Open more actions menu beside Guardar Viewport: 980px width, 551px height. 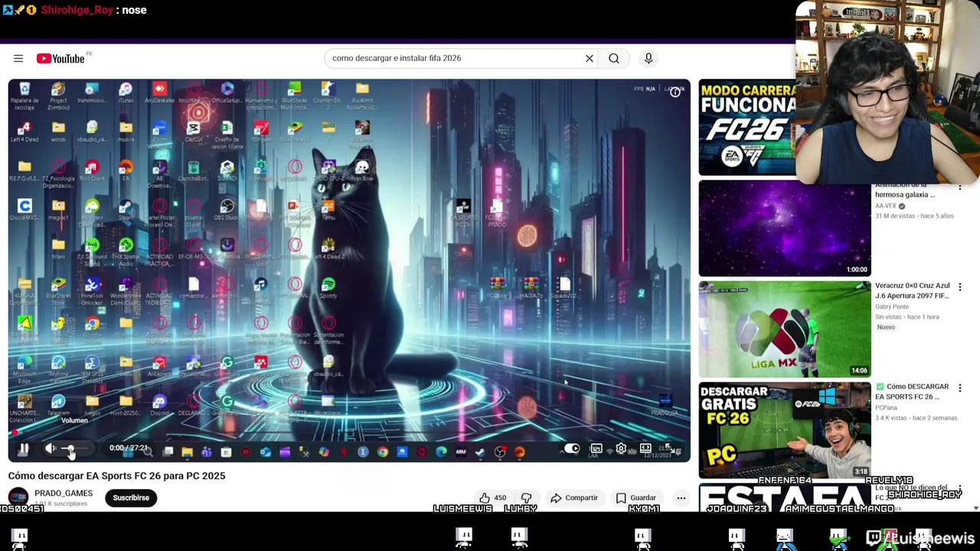coord(681,498)
